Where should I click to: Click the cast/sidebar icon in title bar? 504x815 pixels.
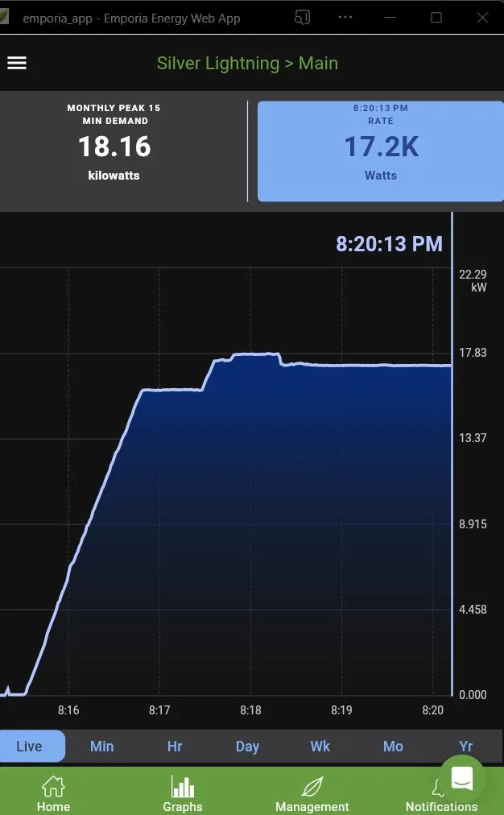pos(302,18)
